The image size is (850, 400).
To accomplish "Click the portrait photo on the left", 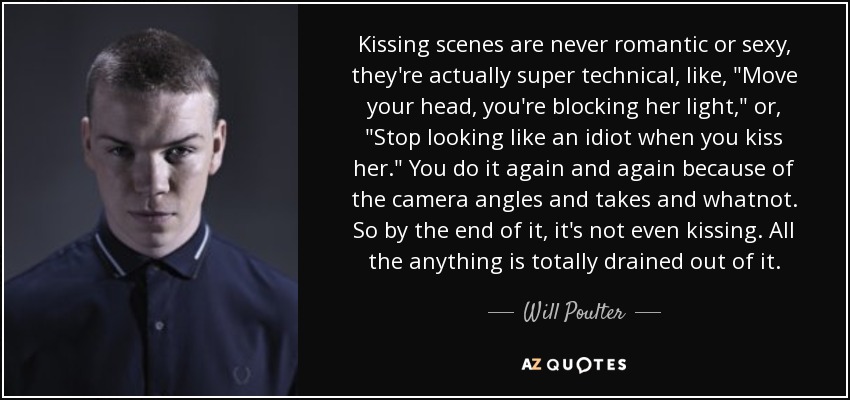I will 151,200.
